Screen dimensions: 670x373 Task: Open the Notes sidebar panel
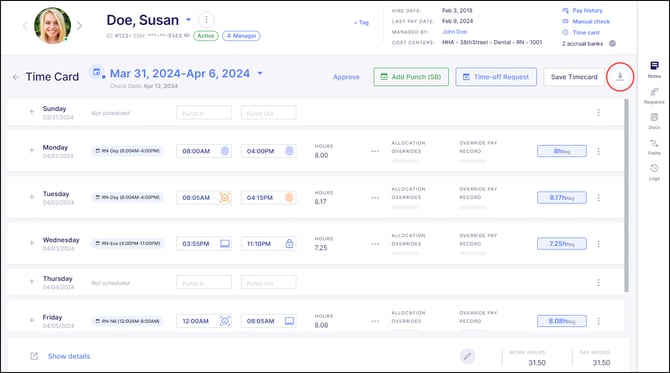(x=654, y=69)
